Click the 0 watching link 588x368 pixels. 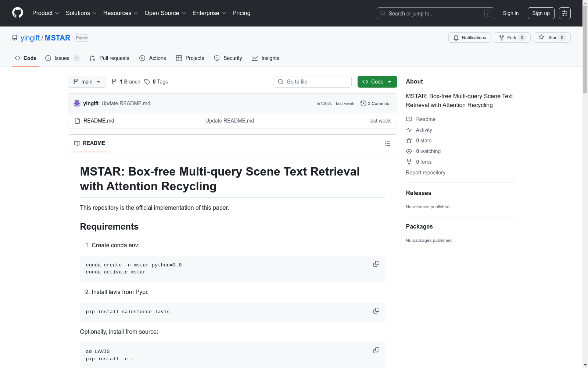tap(423, 151)
